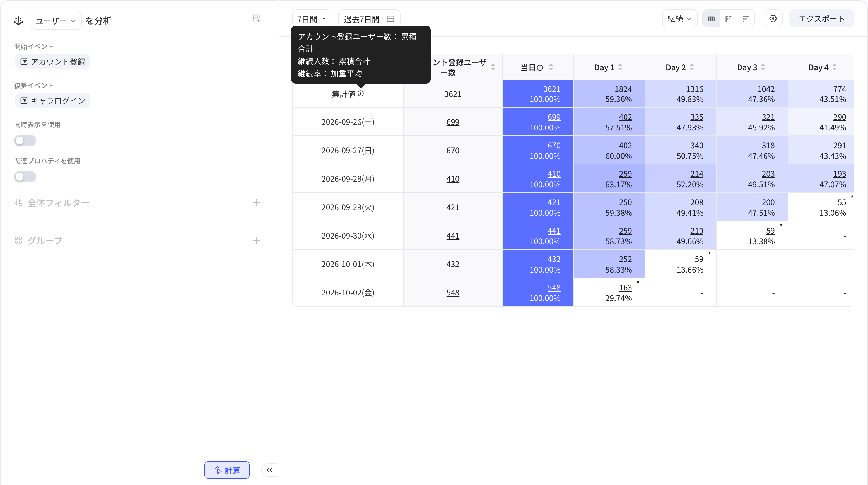This screenshot has width=868, height=485.
Task: Click the 2026-09-30(水) row date
Action: point(348,236)
